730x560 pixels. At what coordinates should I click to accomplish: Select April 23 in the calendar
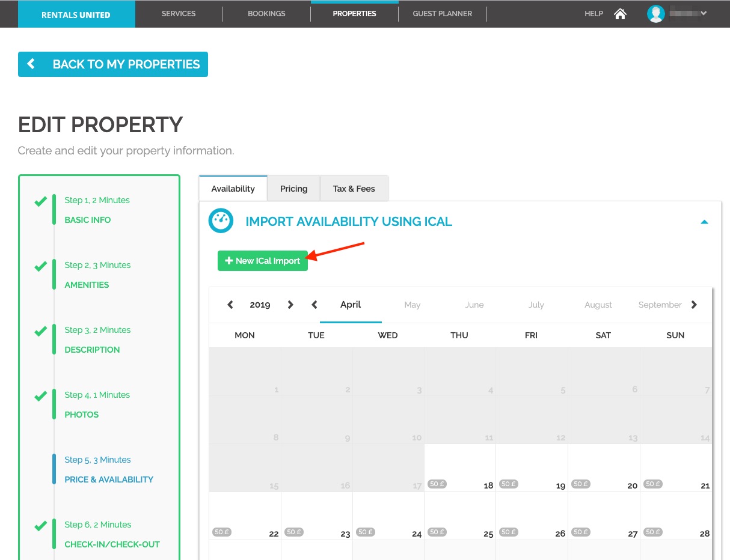coord(317,516)
